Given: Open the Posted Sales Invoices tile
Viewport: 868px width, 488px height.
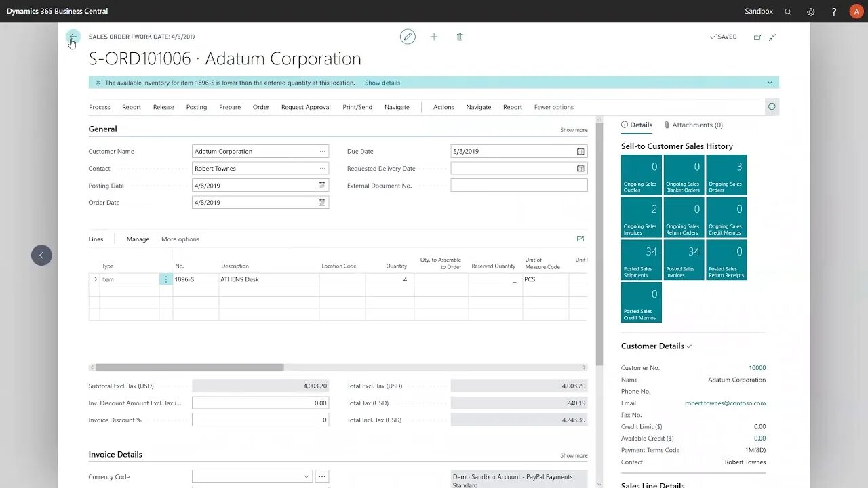Looking at the screenshot, I should point(684,260).
